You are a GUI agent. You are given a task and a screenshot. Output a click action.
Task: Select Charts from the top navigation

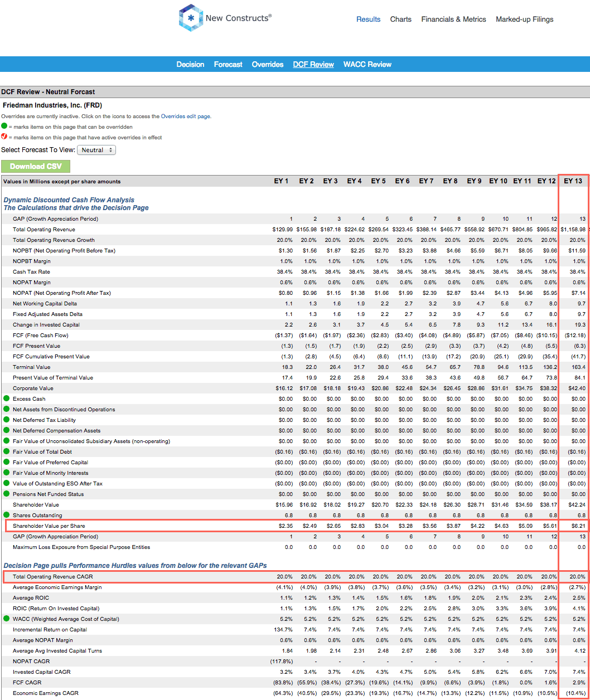coord(400,19)
